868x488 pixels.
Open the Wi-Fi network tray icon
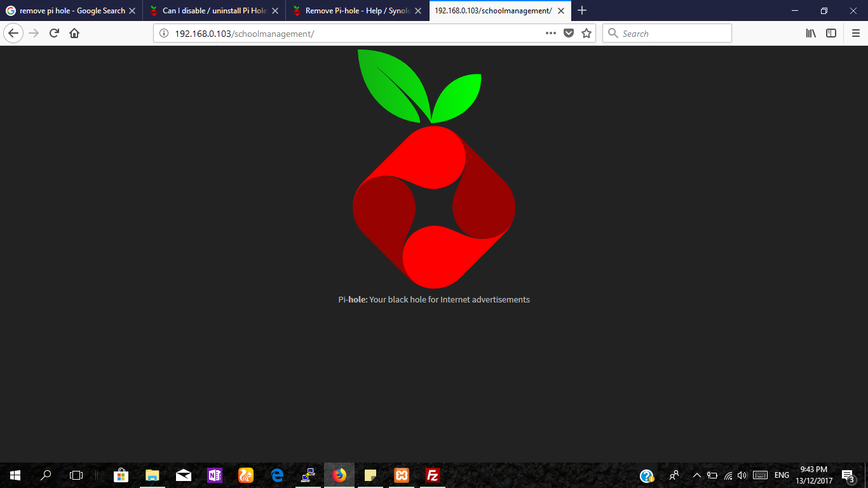click(728, 475)
